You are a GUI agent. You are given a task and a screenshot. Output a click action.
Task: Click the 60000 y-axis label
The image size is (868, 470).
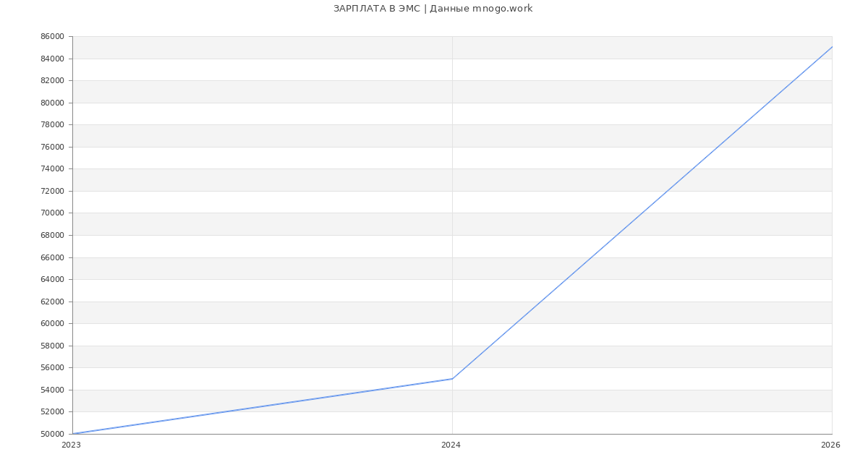pyautogui.click(x=52, y=324)
